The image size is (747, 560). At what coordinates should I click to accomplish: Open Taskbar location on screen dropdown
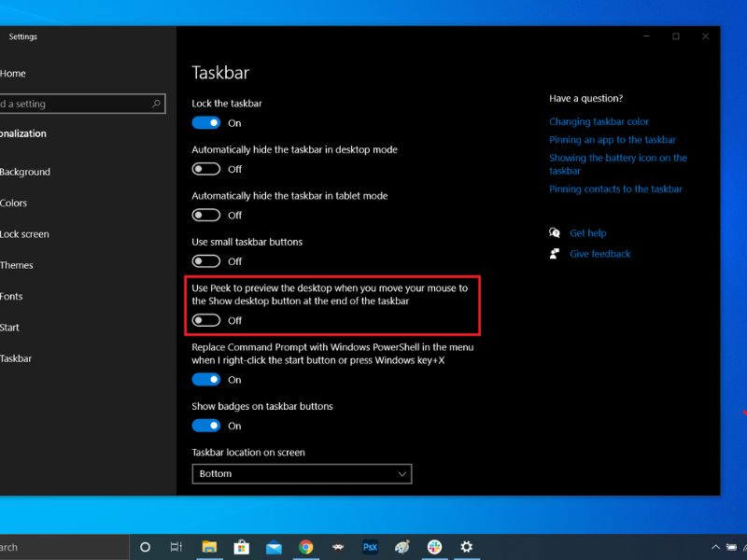302,474
